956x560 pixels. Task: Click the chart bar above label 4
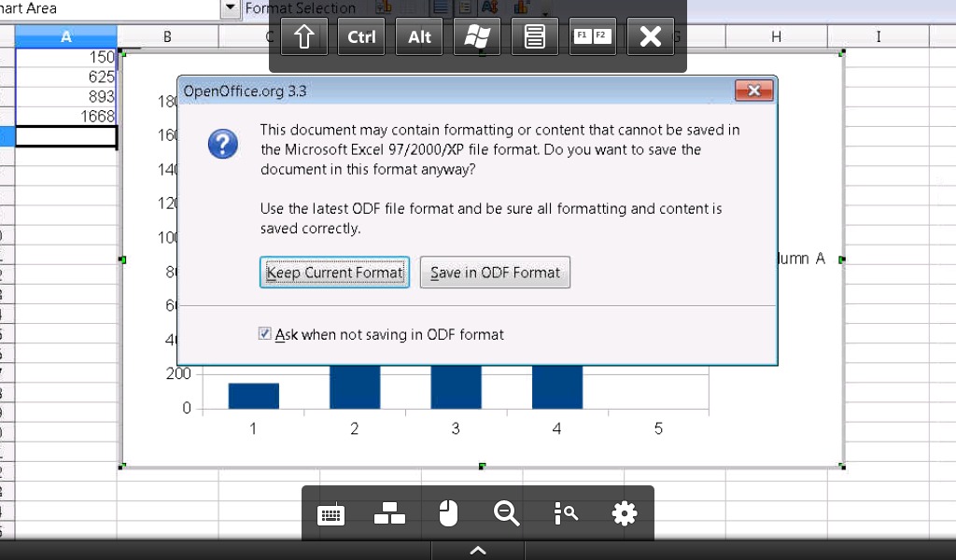coord(557,387)
